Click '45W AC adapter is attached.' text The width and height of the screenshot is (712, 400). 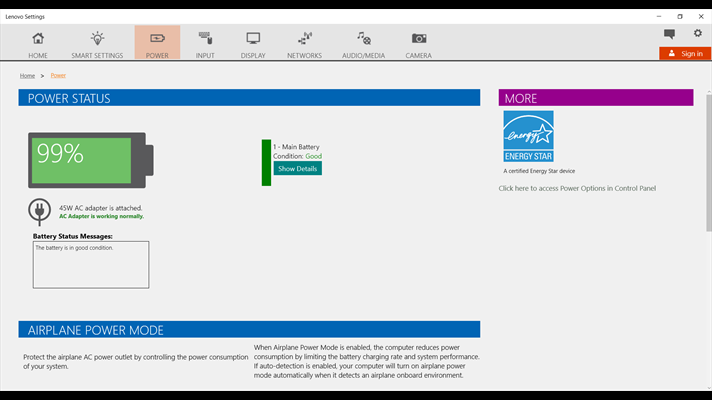click(x=100, y=208)
